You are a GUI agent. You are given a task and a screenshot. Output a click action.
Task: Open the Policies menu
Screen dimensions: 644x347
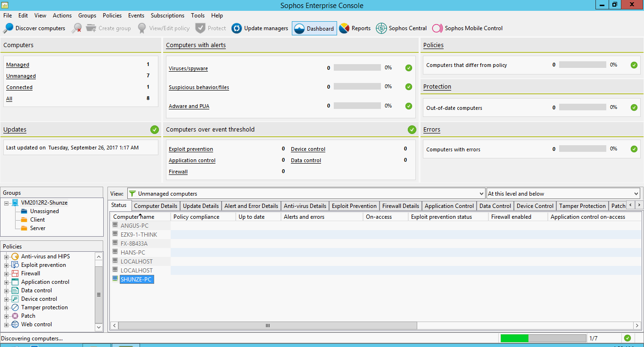(x=112, y=16)
